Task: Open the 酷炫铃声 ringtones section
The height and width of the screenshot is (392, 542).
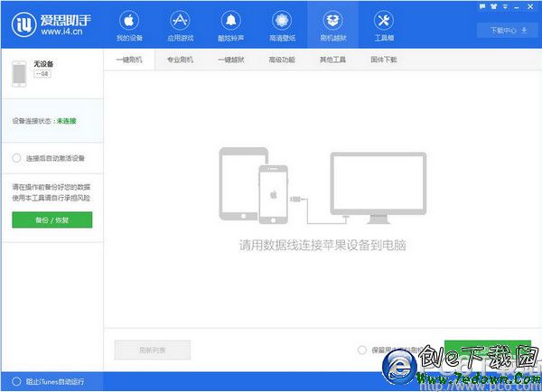Action: (x=231, y=26)
